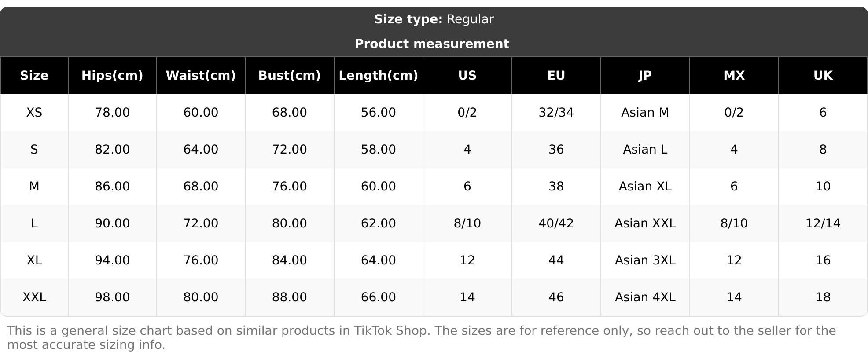Viewport: 868px width, 359px height.
Task: Click the 12/14 UK size cell
Action: [823, 223]
